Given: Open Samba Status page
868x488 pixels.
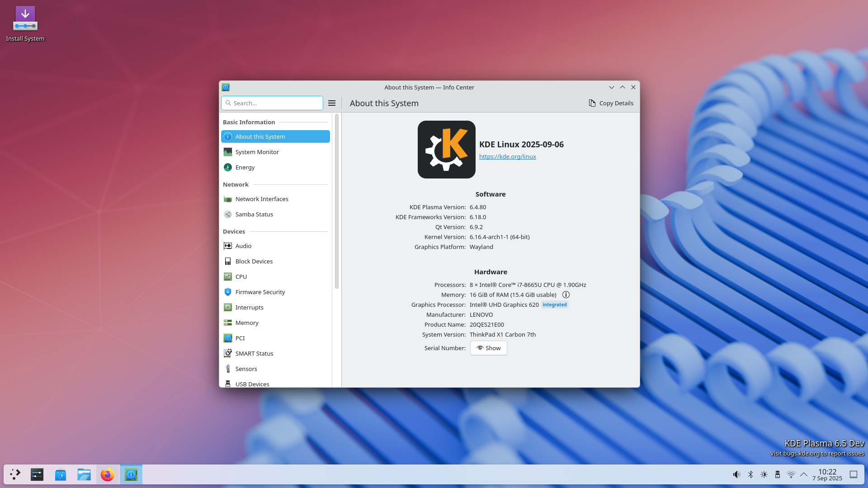Looking at the screenshot, I should tap(275, 214).
